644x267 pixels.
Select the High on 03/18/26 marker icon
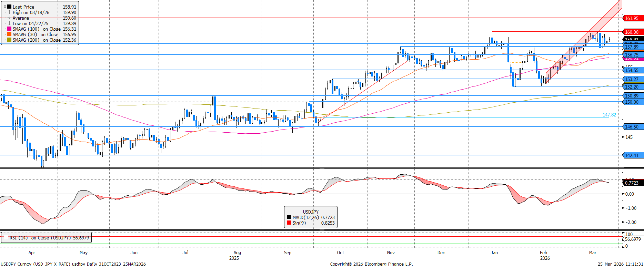pyautogui.click(x=9, y=12)
